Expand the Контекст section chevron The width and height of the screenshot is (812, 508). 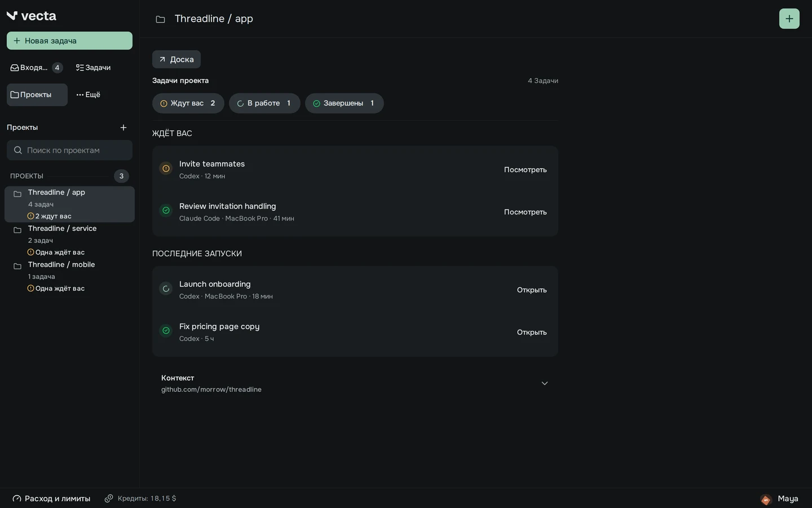(x=545, y=383)
